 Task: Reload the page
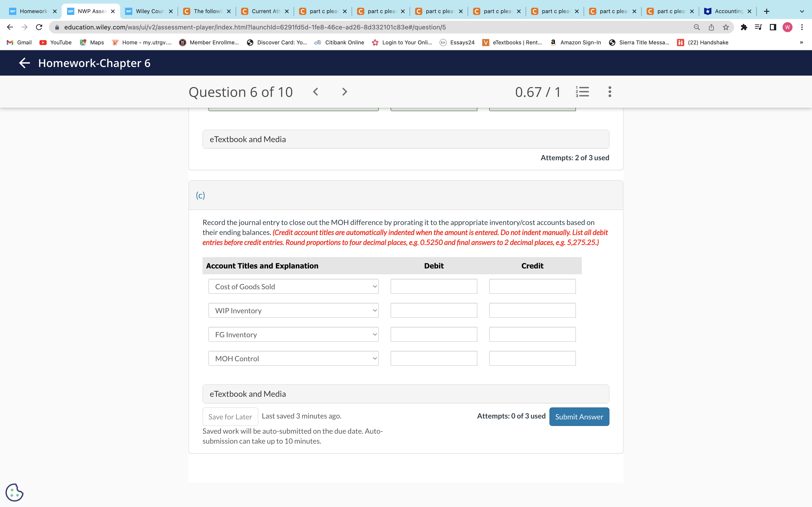pyautogui.click(x=39, y=27)
